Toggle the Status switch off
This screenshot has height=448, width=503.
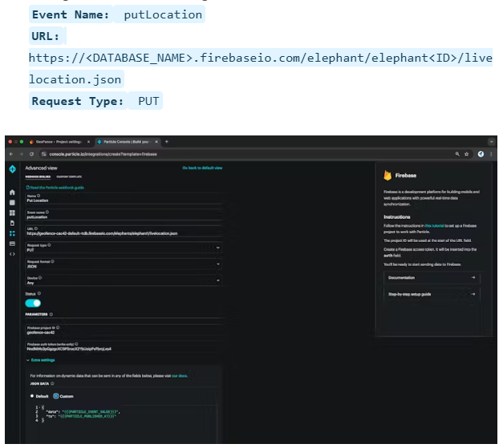33,304
